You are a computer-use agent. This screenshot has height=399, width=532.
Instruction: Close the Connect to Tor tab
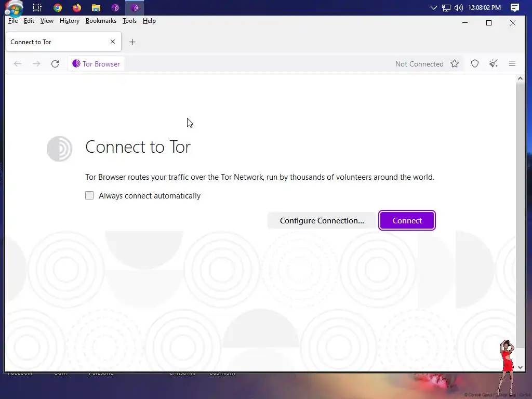(x=113, y=42)
